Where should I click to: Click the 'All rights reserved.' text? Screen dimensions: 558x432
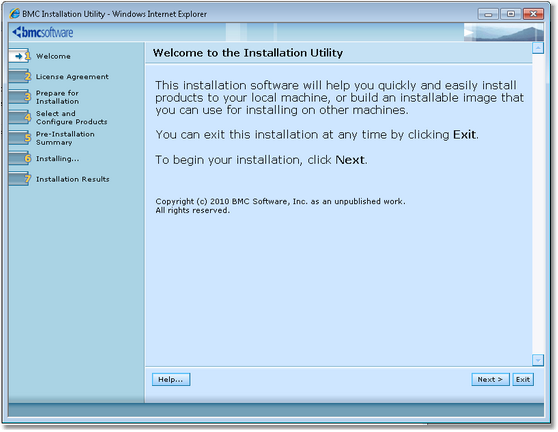pos(193,210)
